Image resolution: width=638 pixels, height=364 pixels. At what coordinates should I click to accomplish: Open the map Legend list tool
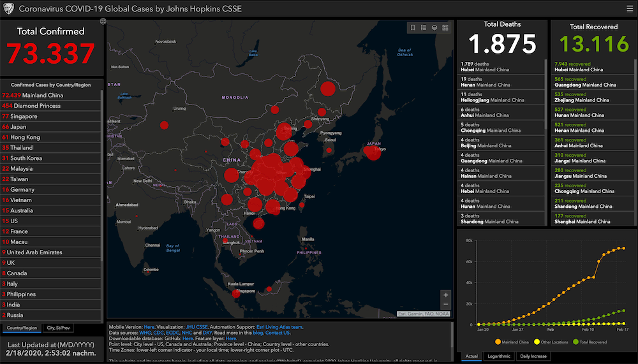pyautogui.click(x=424, y=27)
